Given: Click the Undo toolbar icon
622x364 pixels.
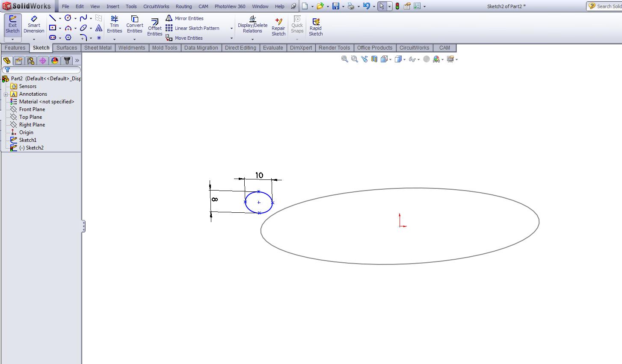Looking at the screenshot, I should pos(366,6).
